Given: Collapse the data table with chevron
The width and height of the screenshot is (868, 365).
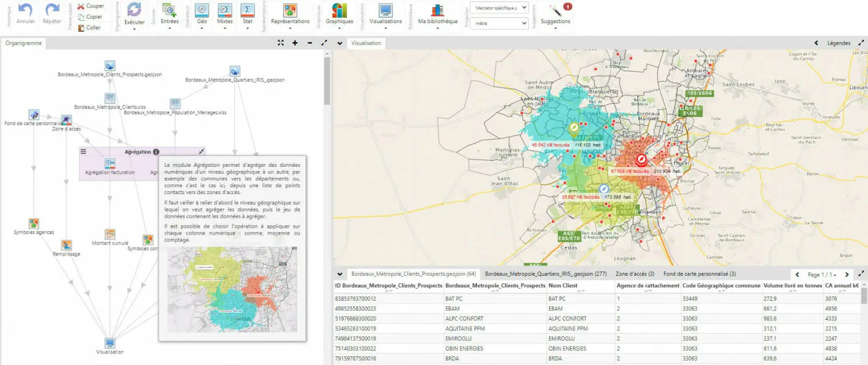Looking at the screenshot, I should tap(340, 274).
